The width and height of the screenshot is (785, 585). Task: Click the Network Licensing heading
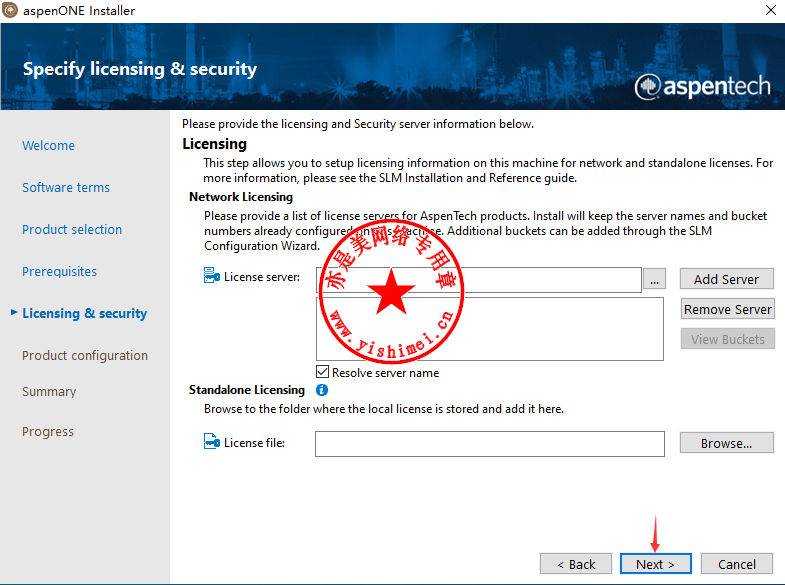(241, 197)
